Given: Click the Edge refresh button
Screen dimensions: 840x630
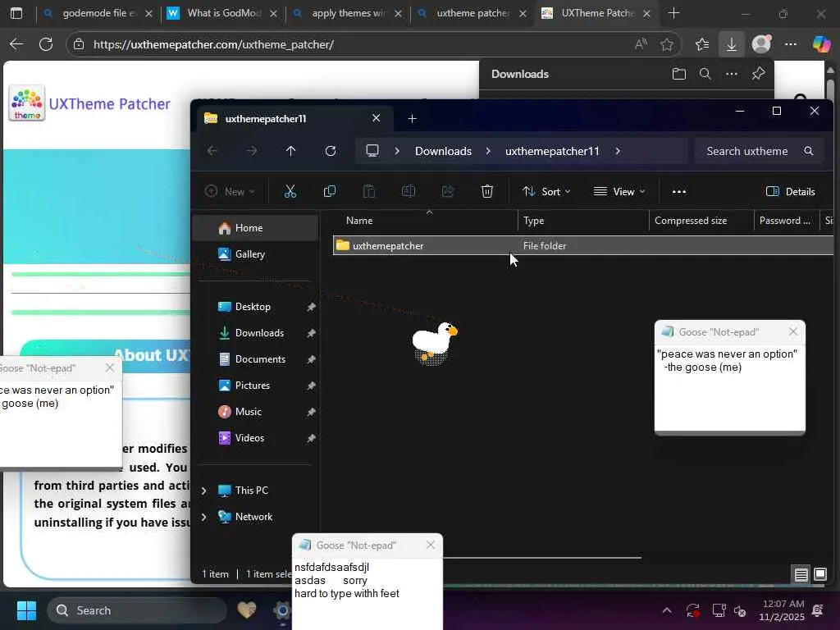Looking at the screenshot, I should click(46, 44).
